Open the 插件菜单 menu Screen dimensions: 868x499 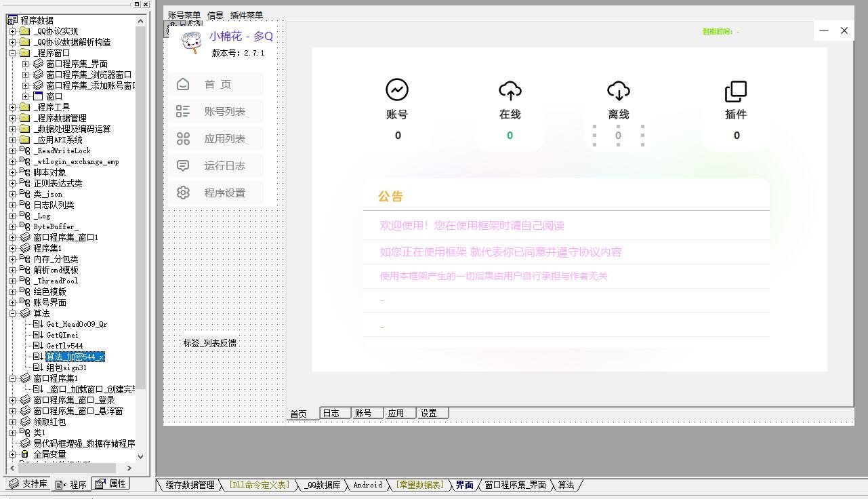pyautogui.click(x=247, y=15)
